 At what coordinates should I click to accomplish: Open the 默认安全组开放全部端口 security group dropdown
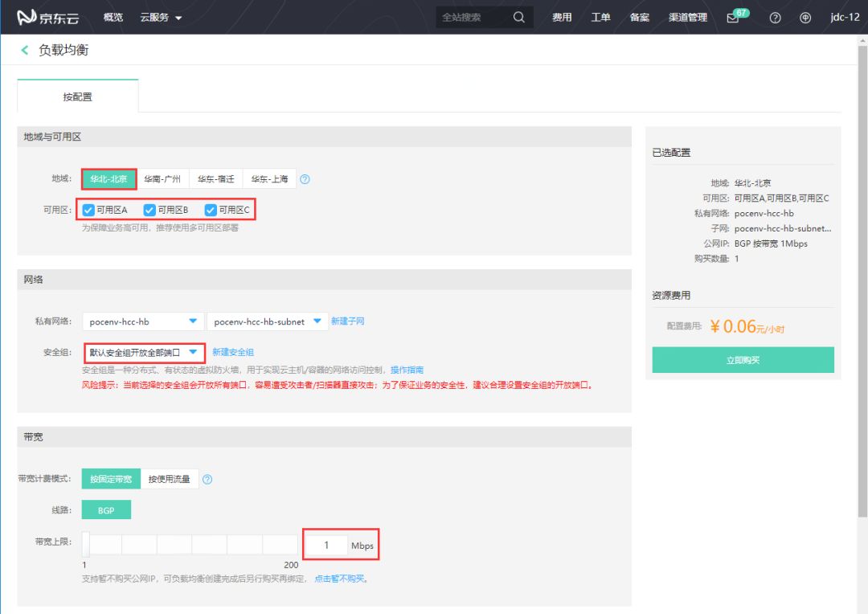(x=144, y=353)
